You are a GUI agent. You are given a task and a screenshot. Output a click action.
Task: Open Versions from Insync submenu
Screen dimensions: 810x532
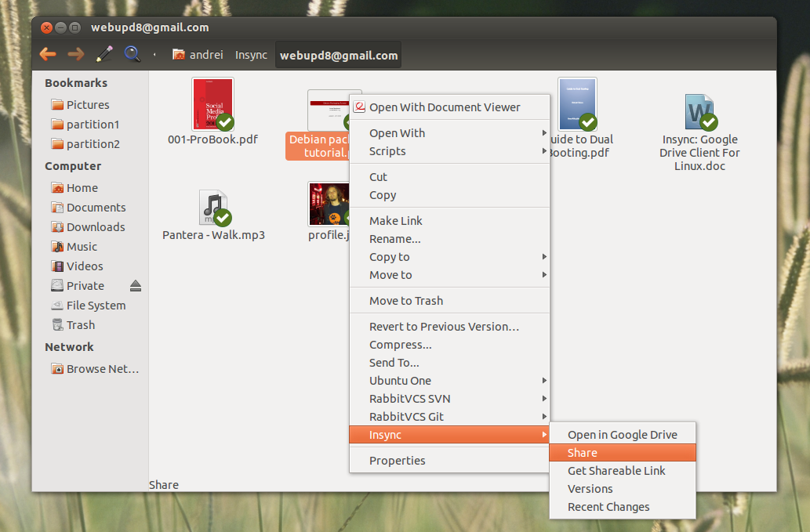[x=623, y=489]
